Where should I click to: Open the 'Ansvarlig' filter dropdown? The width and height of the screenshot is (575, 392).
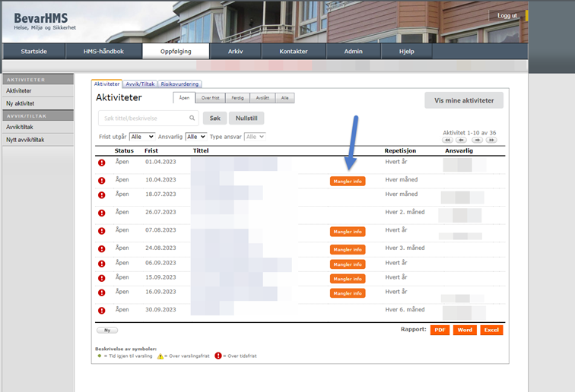click(x=196, y=137)
